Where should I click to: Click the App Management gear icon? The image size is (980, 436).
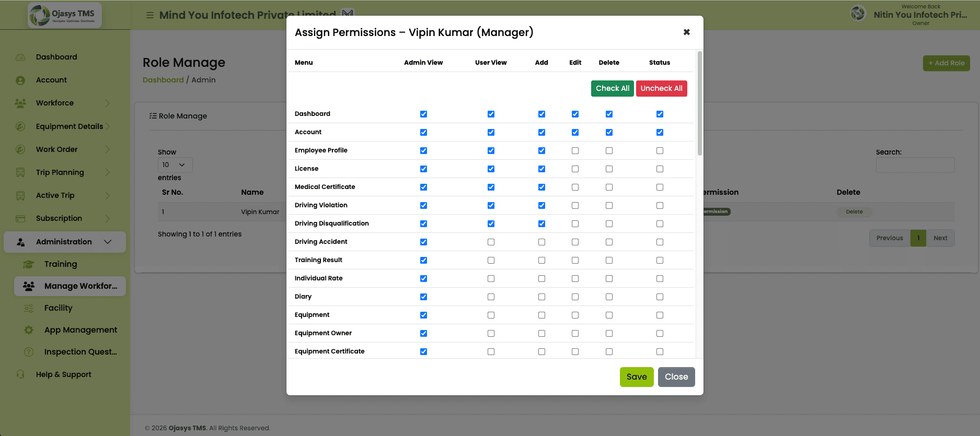(x=29, y=330)
